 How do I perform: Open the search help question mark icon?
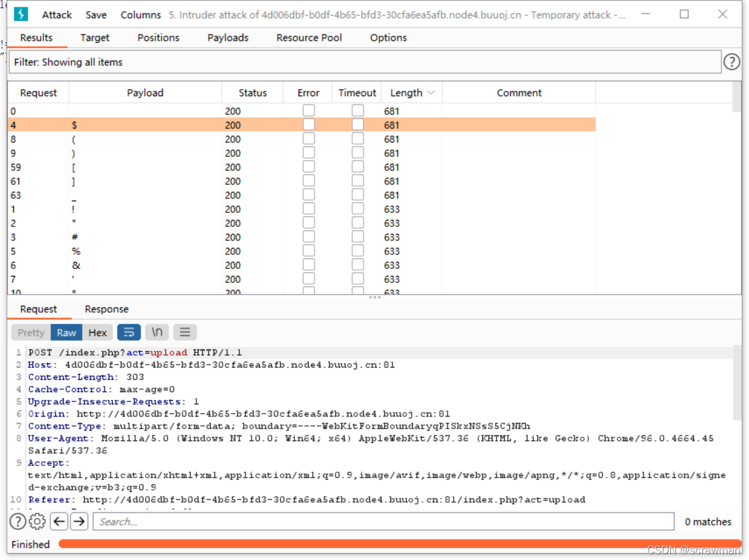(19, 521)
